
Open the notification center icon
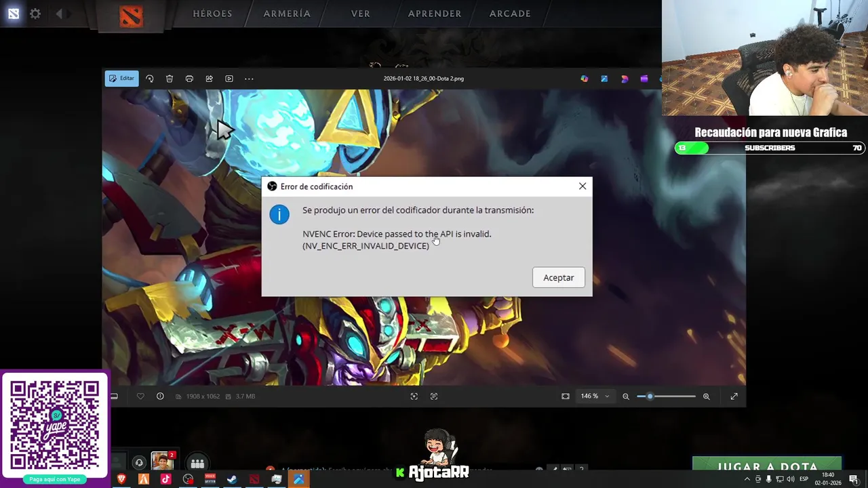(x=854, y=480)
